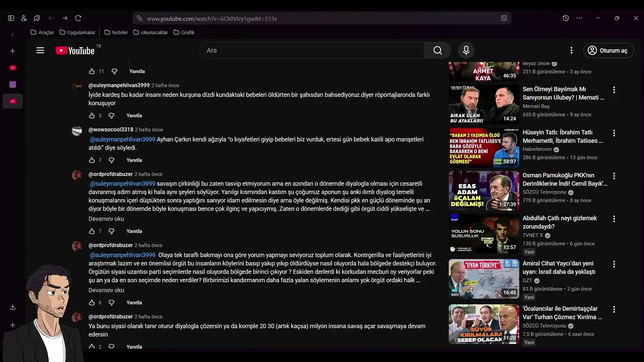Click the '2 hafta önce' timestamp of wowsocool3318
The height and width of the screenshot is (362, 644).
click(149, 130)
